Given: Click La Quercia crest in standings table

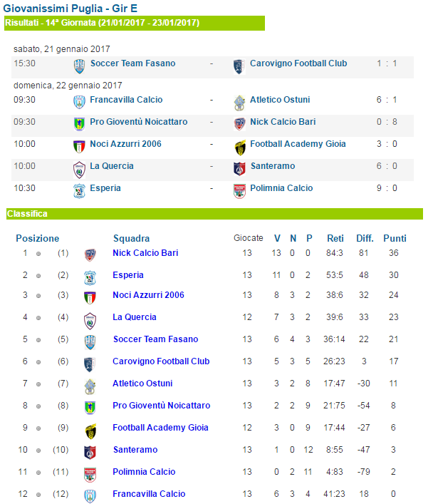Looking at the screenshot, I should 90,321.
